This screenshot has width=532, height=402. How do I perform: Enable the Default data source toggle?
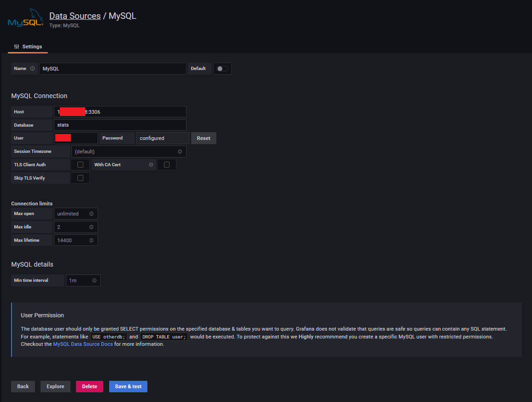[x=222, y=68]
